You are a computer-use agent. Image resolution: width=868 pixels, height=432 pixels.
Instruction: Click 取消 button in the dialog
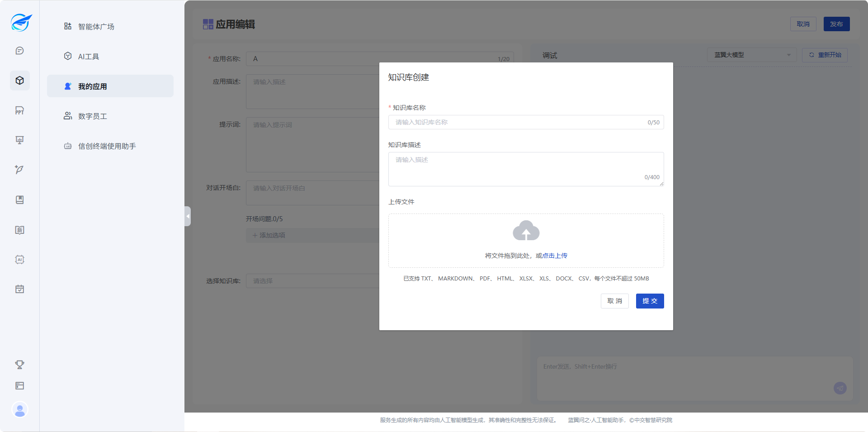(614, 301)
